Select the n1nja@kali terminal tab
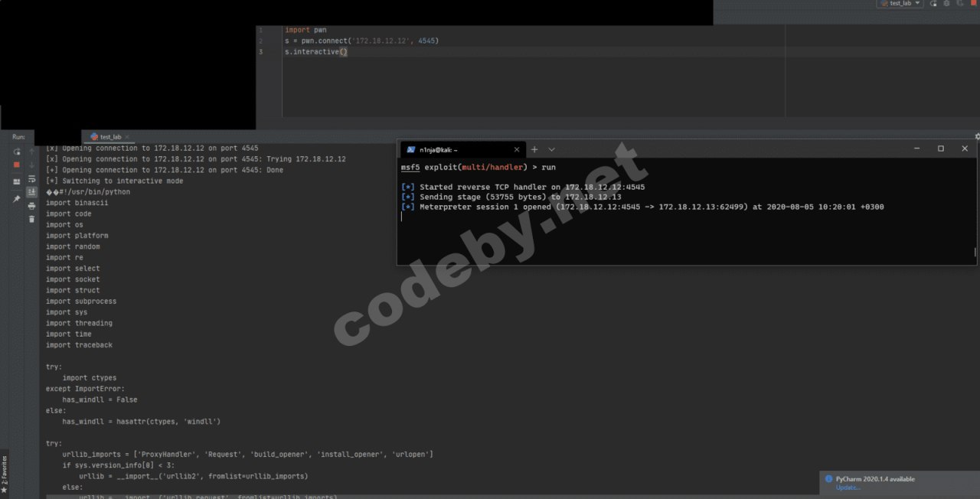 click(461, 149)
